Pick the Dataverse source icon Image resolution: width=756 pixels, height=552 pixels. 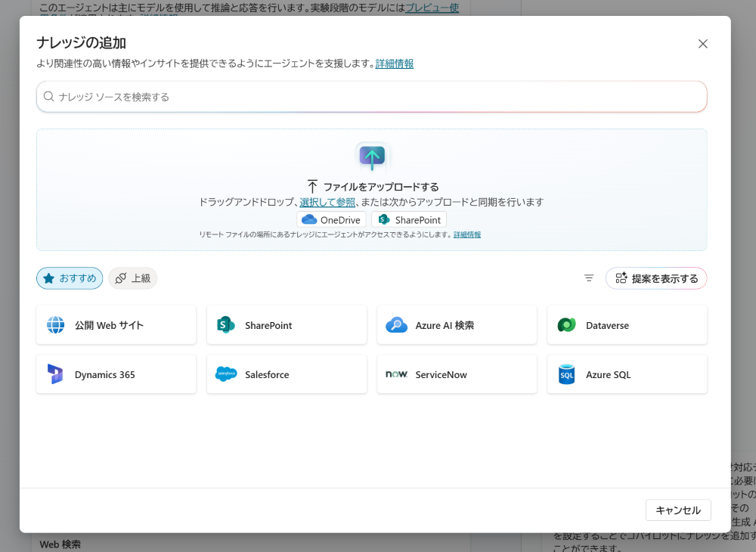tap(566, 325)
